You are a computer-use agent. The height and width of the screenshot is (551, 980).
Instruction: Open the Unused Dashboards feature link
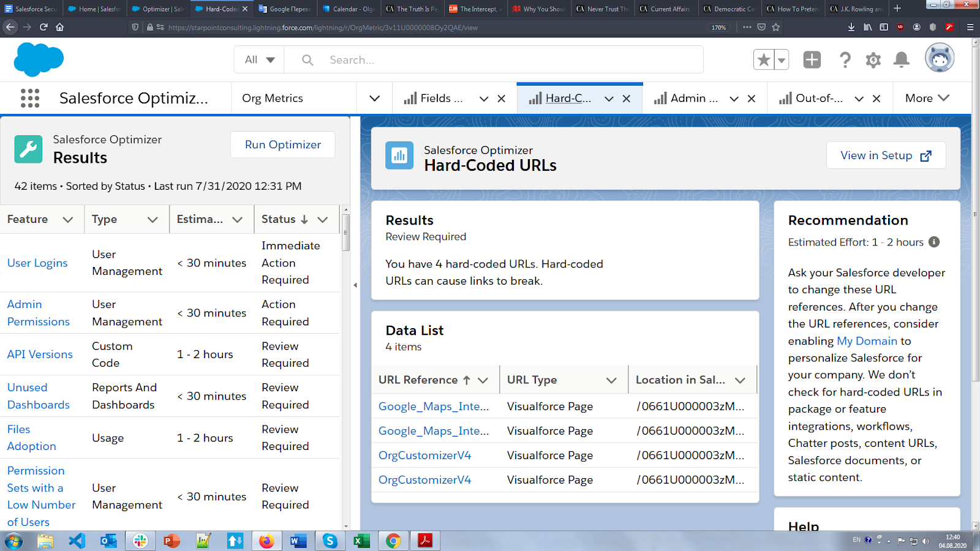click(x=38, y=396)
